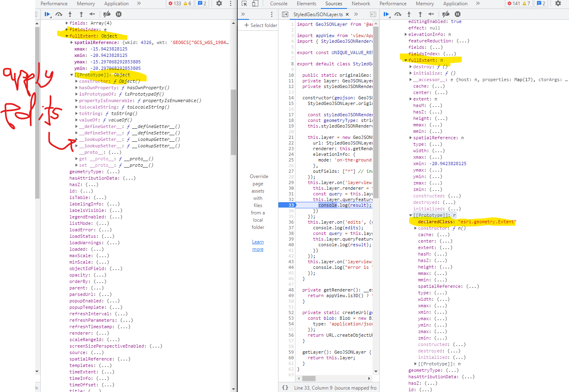The width and height of the screenshot is (569, 392).
Task: Click the code editor's horizontal scrollbar thumb
Action: tap(309, 378)
